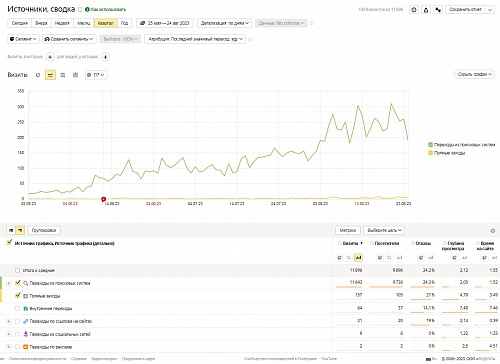Switch to the stacked area chart icon

pyautogui.click(x=63, y=75)
